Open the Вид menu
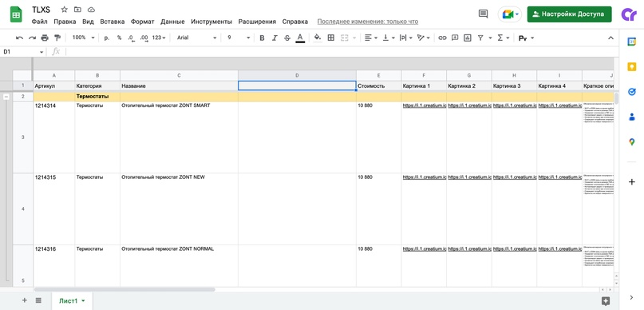644x310 pixels. (x=88, y=22)
